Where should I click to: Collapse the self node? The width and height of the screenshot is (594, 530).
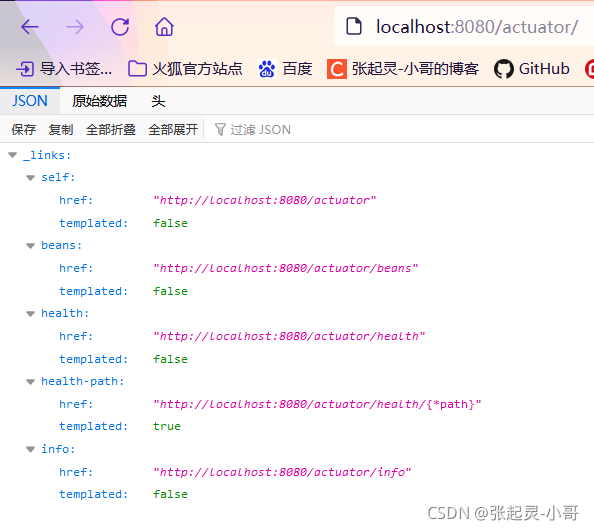(30, 177)
